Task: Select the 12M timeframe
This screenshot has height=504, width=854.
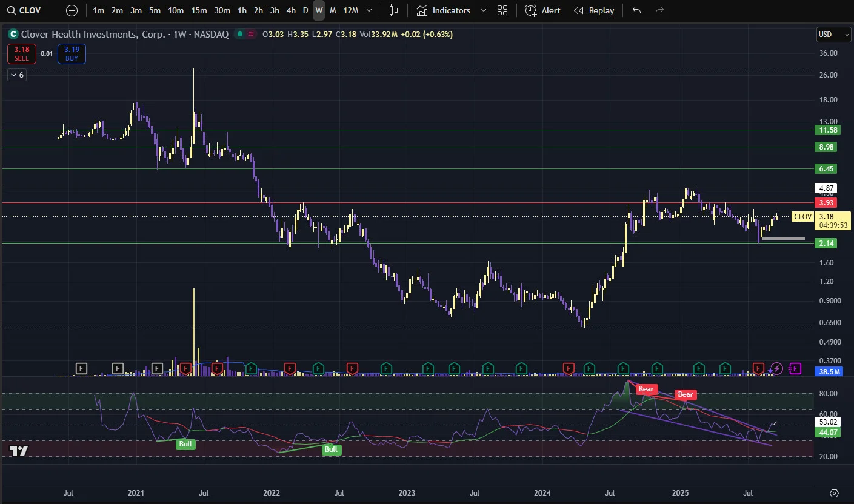Action: tap(351, 10)
